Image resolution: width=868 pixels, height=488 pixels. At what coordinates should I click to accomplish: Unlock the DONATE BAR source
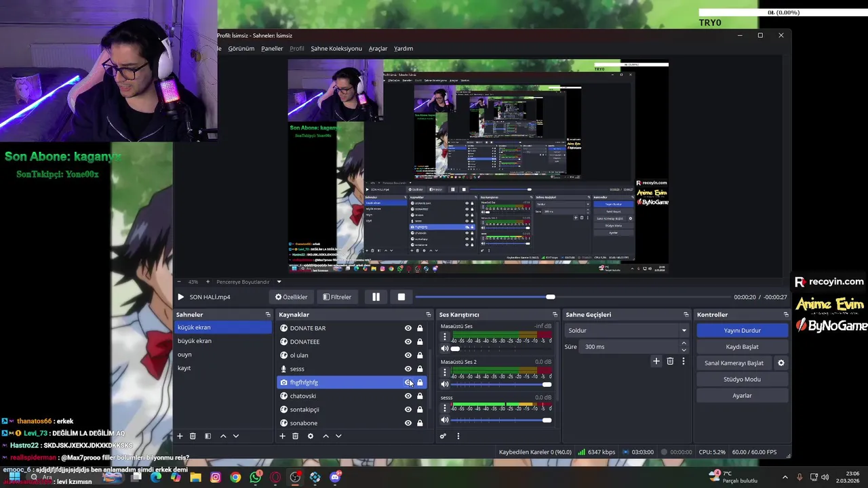(420, 328)
